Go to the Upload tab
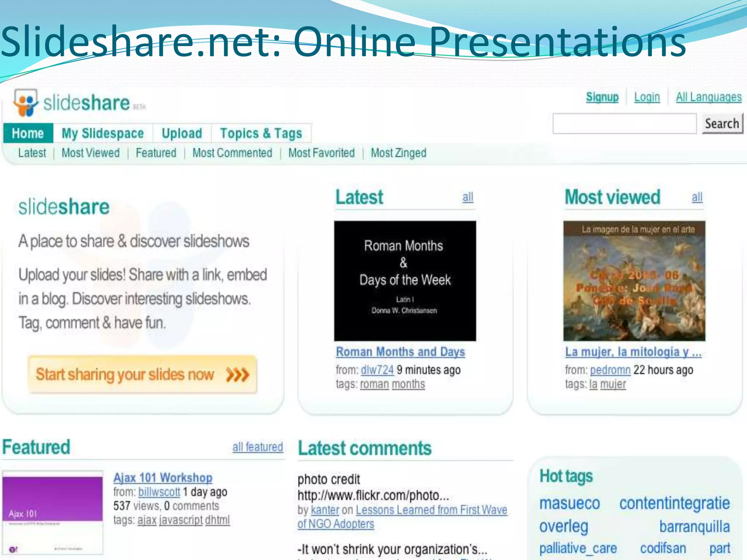 (x=182, y=133)
